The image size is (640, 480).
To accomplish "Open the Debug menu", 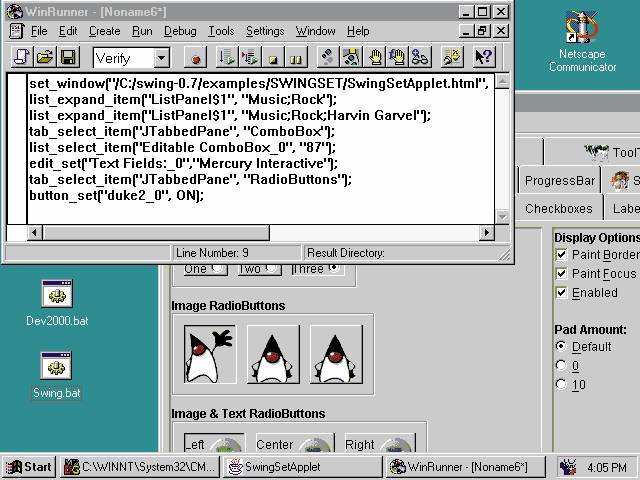I will click(180, 31).
